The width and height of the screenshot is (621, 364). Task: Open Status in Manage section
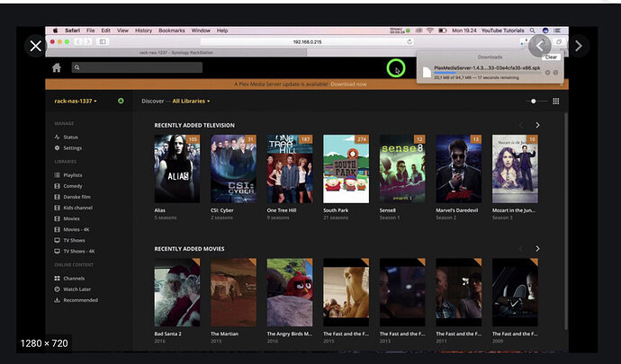point(66,137)
